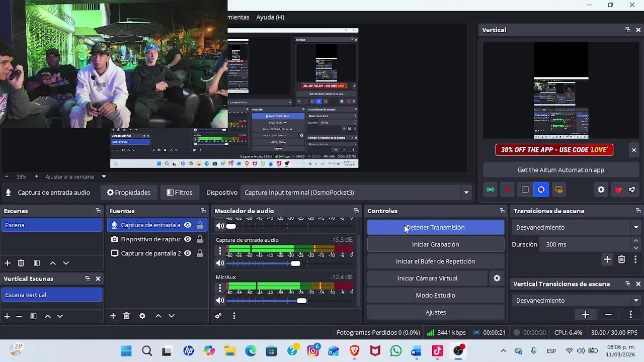
Task: Click Get the Aitum Automation app
Action: pyautogui.click(x=561, y=170)
